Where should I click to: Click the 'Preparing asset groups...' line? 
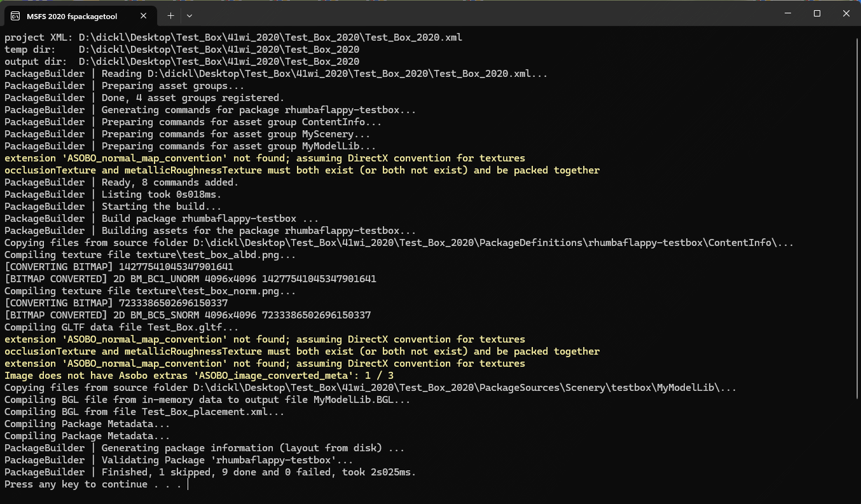click(x=125, y=86)
